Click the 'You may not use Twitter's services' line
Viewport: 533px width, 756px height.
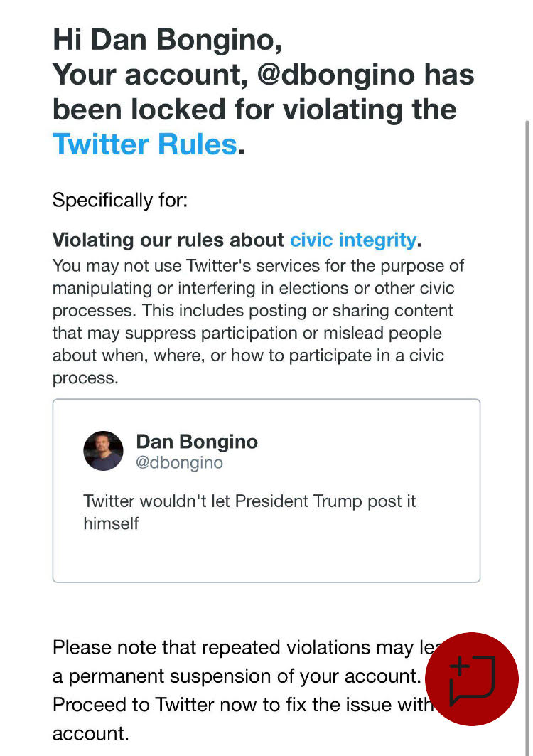[258, 266]
